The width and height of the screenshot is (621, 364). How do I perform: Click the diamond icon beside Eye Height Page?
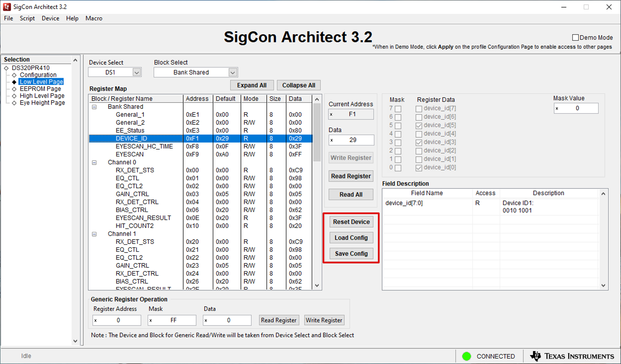pyautogui.click(x=14, y=103)
